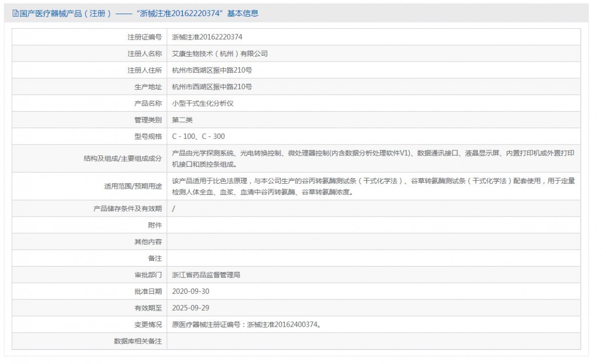606x364 pixels.
Task: Click the approval department 浙江省药品监督管理局
Action: click(x=206, y=275)
